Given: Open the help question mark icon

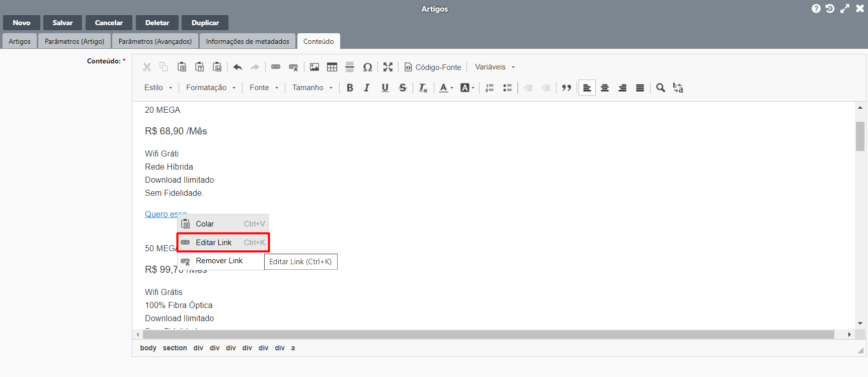Looking at the screenshot, I should (x=816, y=9).
